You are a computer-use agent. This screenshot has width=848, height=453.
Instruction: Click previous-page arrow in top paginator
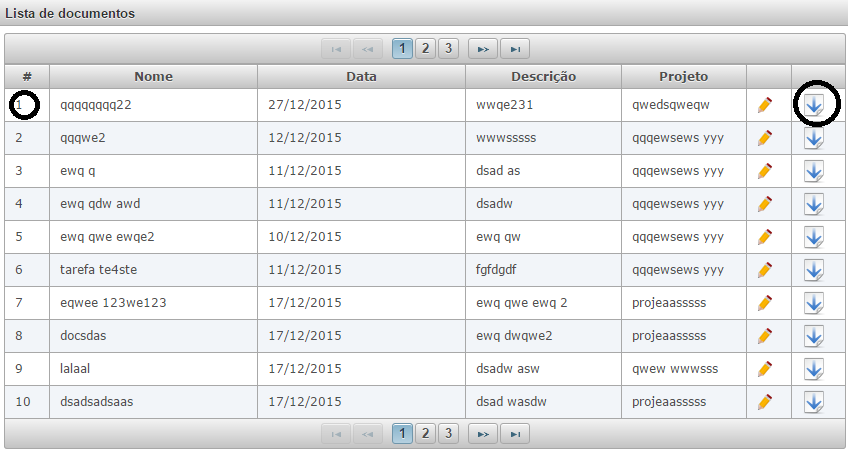click(x=368, y=49)
